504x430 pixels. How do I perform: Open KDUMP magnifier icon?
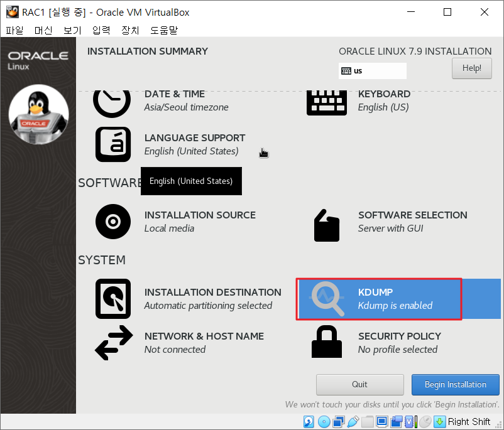[327, 299]
